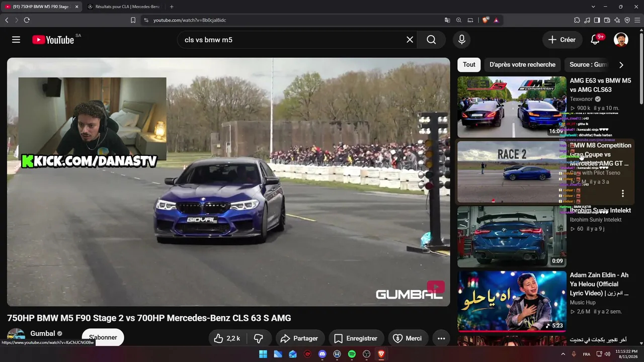The height and width of the screenshot is (362, 644).
Task: Save video with the Enregistrer button
Action: tap(356, 338)
